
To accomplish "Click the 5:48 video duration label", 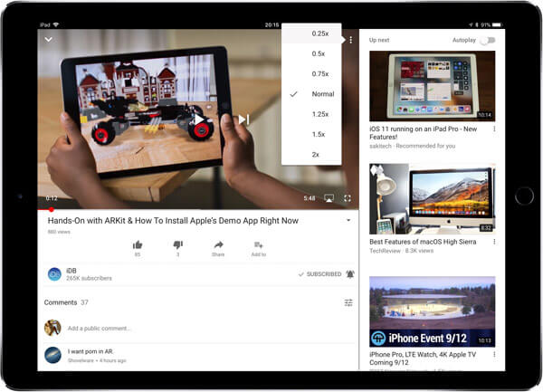I will pos(310,198).
